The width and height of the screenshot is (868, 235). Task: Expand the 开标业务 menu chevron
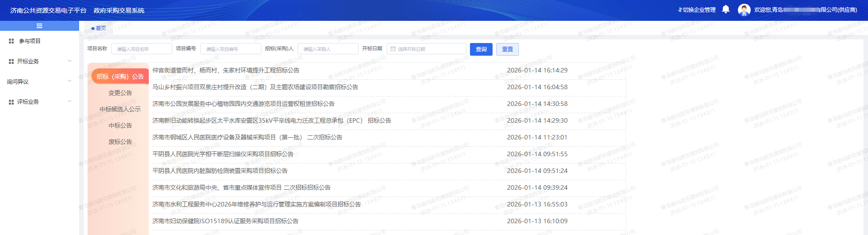[x=70, y=61]
